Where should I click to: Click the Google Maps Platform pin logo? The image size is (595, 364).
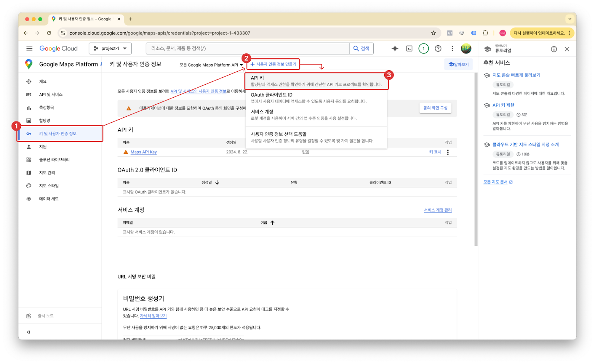point(29,64)
